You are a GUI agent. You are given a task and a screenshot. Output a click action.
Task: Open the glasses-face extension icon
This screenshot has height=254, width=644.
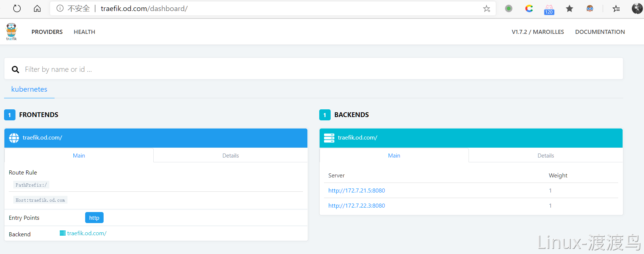(590, 8)
